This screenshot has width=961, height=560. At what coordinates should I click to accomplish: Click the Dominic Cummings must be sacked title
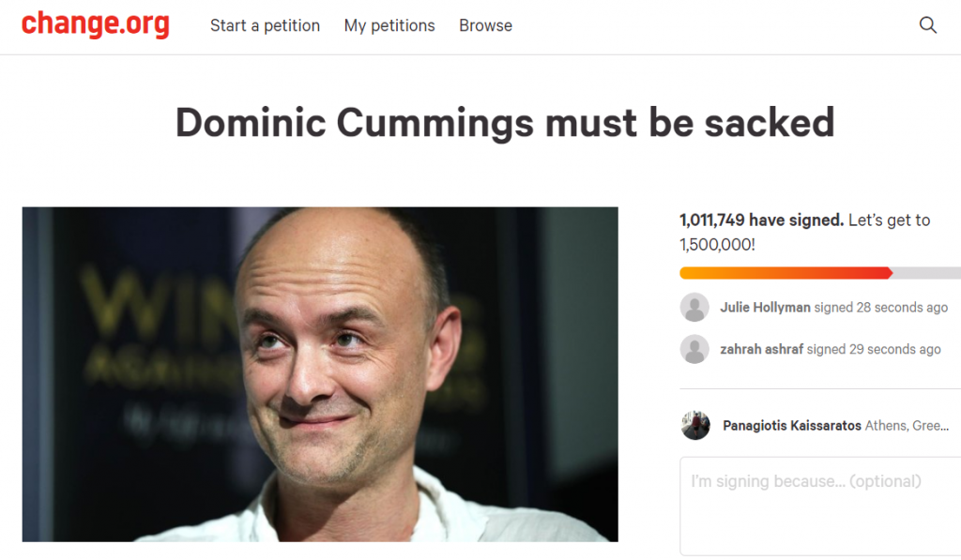(x=504, y=123)
